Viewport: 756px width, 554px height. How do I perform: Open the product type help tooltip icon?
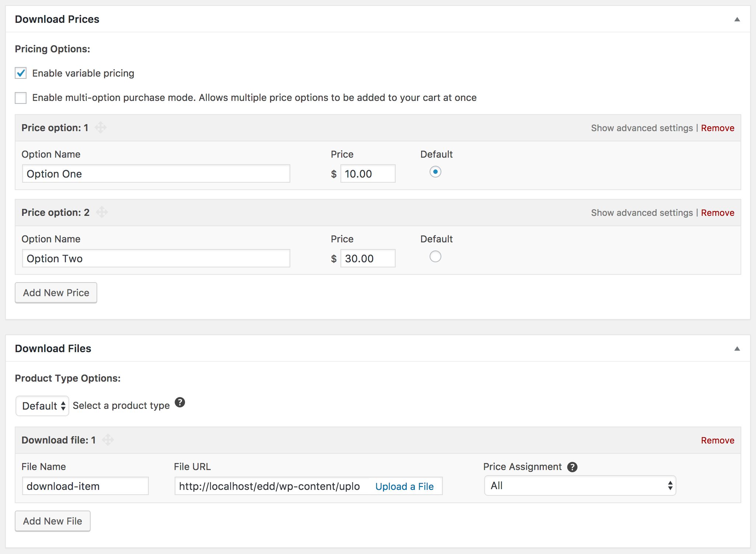pos(180,403)
